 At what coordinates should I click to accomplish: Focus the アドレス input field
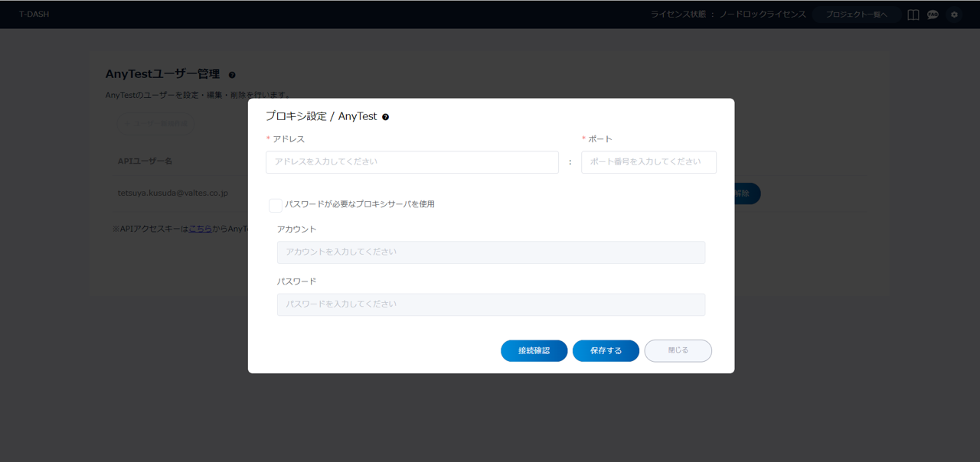[412, 162]
